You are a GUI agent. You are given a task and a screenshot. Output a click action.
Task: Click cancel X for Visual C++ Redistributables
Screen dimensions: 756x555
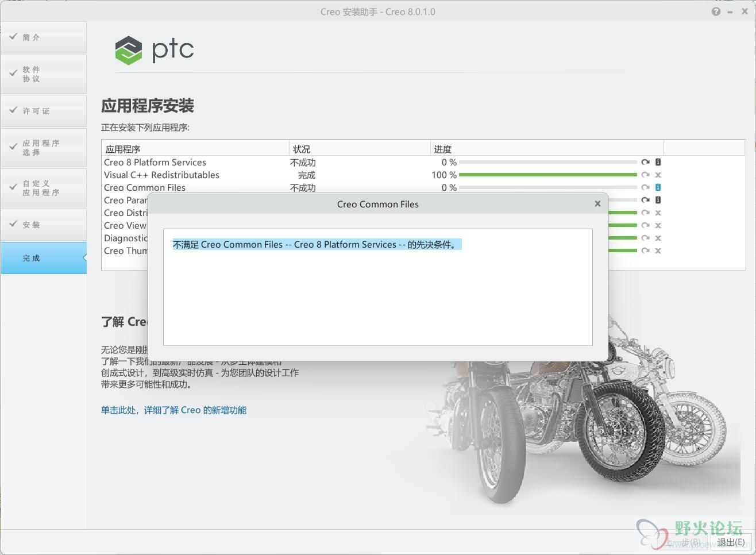point(658,175)
